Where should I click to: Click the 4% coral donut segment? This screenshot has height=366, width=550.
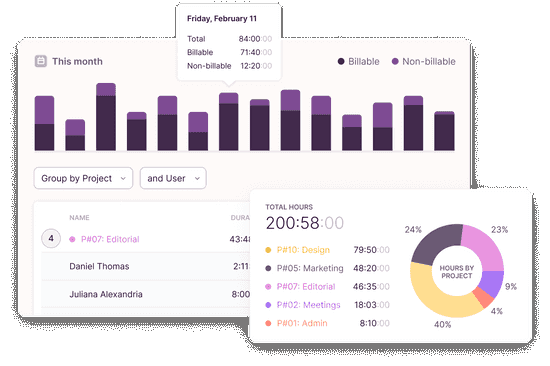(483, 297)
